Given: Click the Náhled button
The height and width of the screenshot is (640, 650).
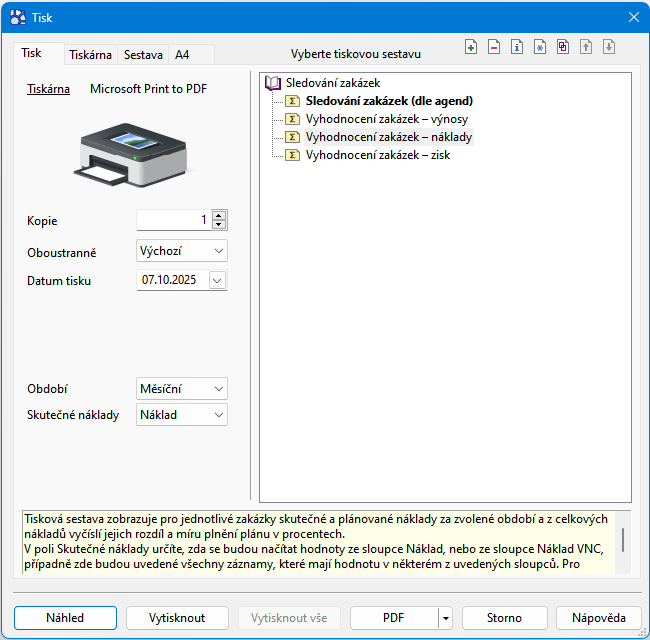Looking at the screenshot, I should pyautogui.click(x=65, y=618).
